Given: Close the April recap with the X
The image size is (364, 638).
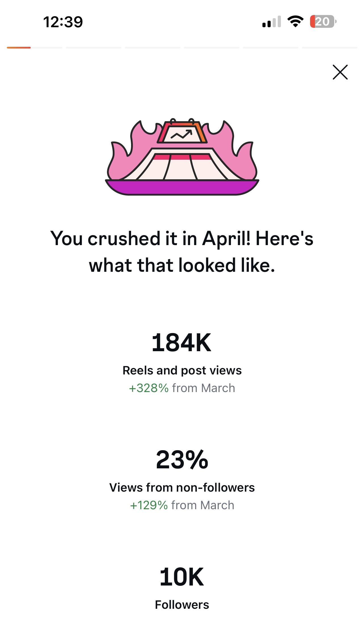Looking at the screenshot, I should point(340,72).
